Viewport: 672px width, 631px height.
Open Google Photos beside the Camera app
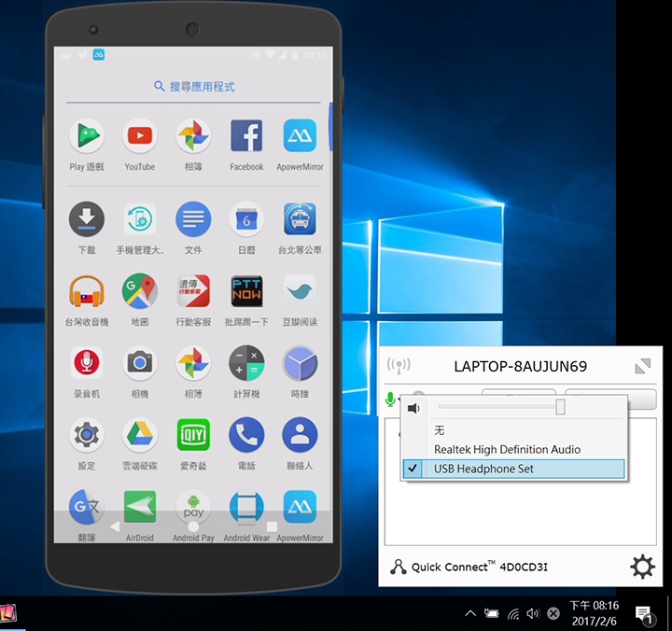click(193, 363)
